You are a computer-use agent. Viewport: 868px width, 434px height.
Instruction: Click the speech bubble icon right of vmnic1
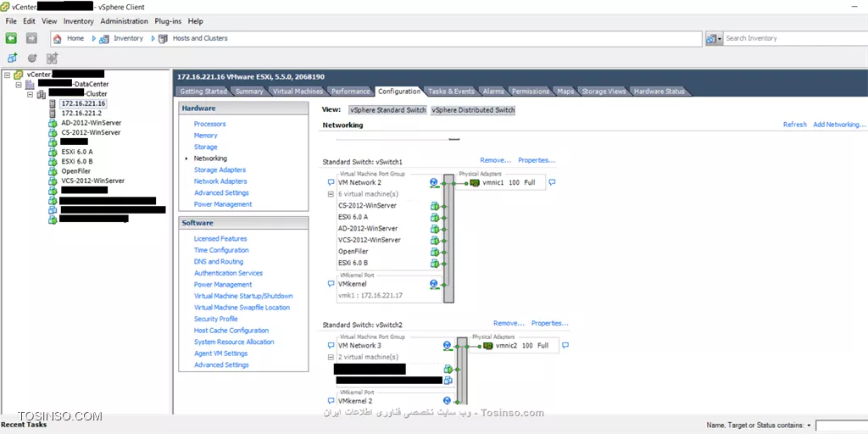(551, 182)
